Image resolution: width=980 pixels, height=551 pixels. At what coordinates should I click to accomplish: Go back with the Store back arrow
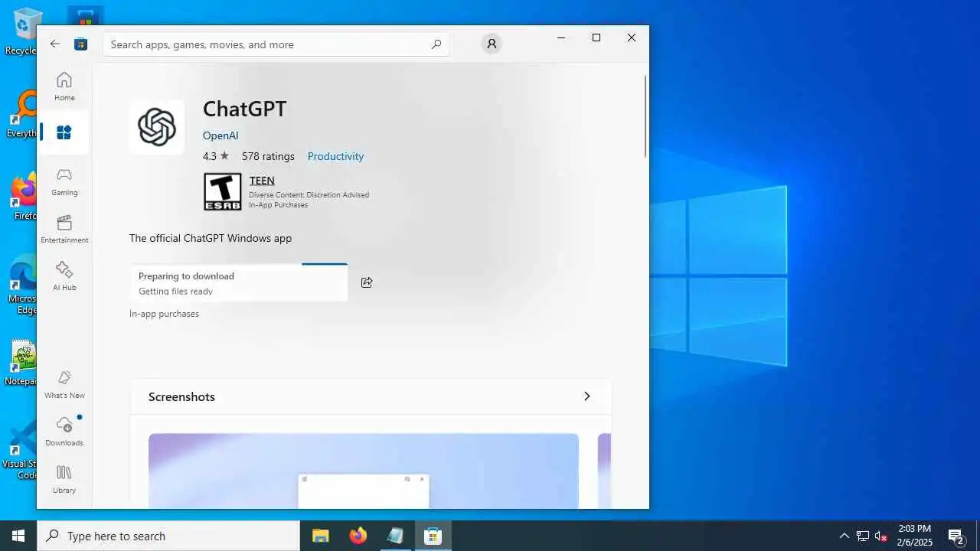coord(55,44)
